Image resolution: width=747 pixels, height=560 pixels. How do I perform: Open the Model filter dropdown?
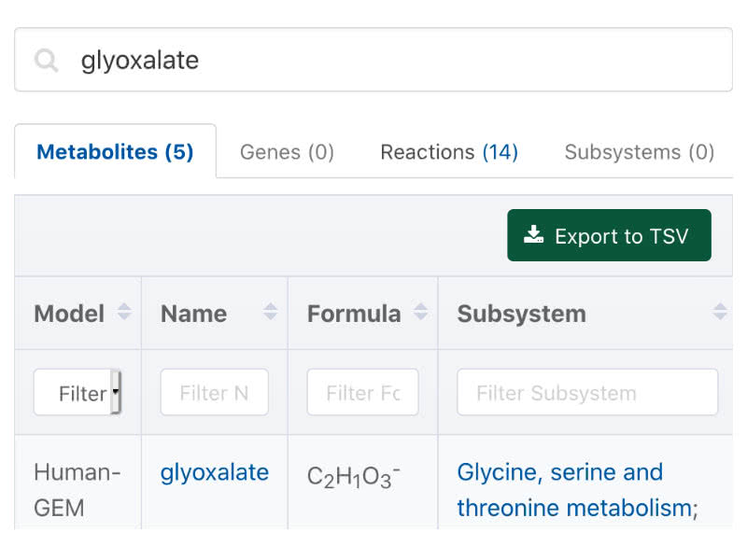[78, 393]
